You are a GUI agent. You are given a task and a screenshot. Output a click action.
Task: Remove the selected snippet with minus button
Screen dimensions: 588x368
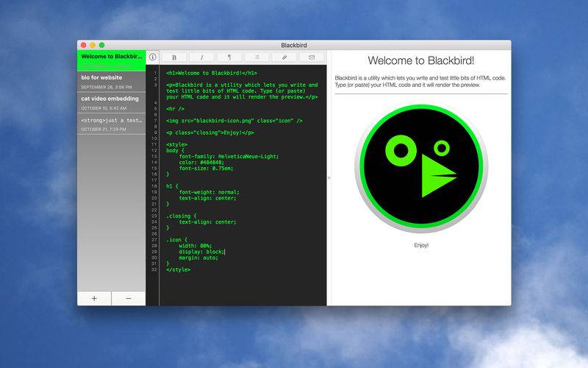(x=129, y=299)
